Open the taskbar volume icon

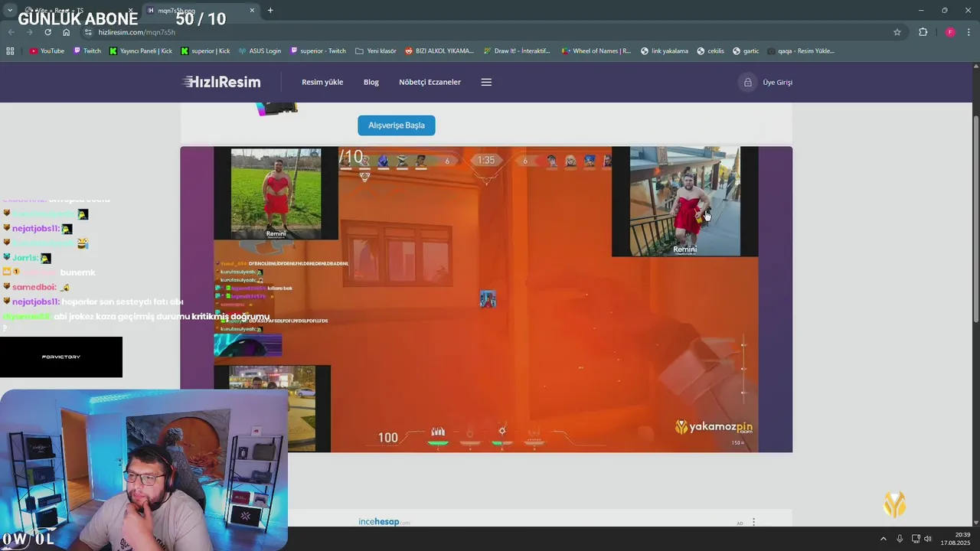pos(928,539)
